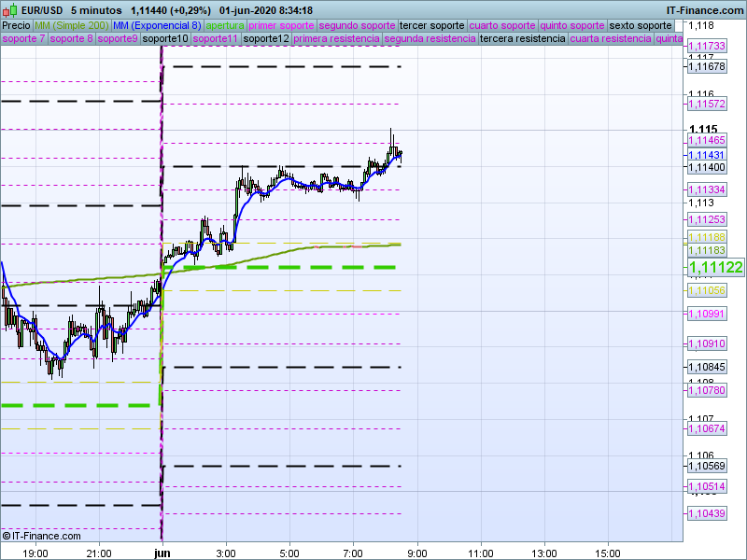Click the 1,11253 price tag
The height and width of the screenshot is (560, 747).
(x=707, y=219)
